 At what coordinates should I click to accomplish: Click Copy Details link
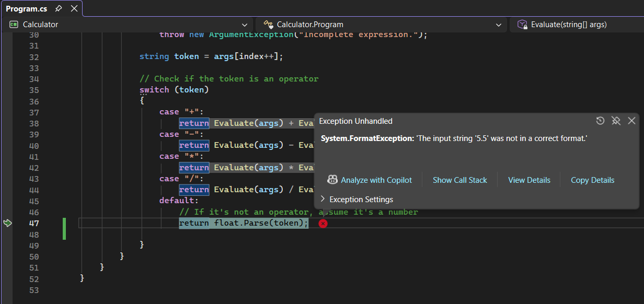[592, 180]
